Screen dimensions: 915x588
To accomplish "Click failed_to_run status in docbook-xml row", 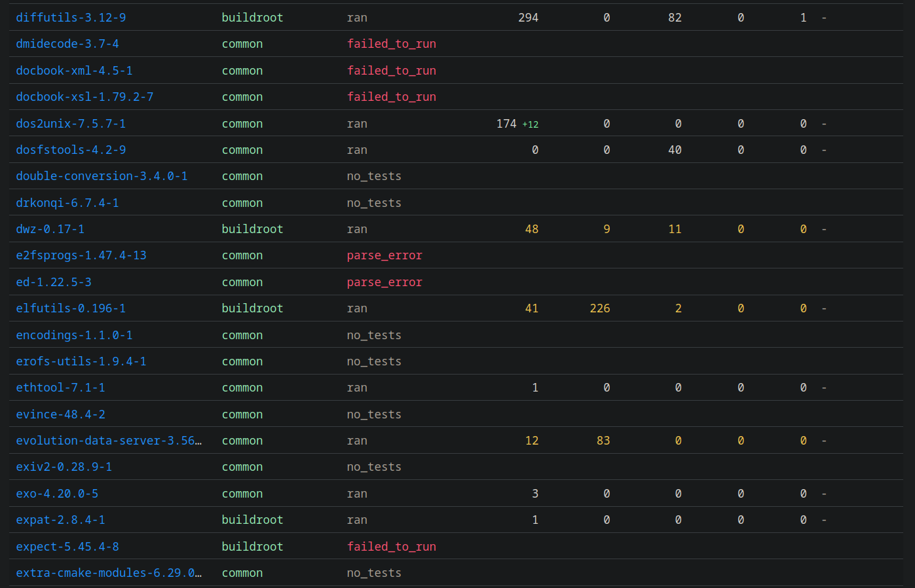I will [x=392, y=71].
